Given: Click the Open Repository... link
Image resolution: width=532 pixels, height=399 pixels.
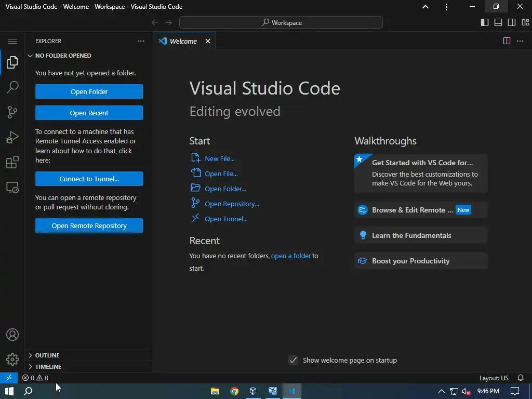Looking at the screenshot, I should (232, 204).
